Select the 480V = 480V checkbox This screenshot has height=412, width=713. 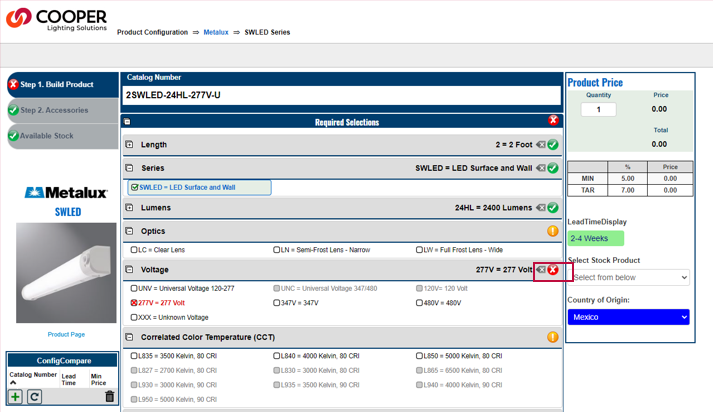coord(419,303)
